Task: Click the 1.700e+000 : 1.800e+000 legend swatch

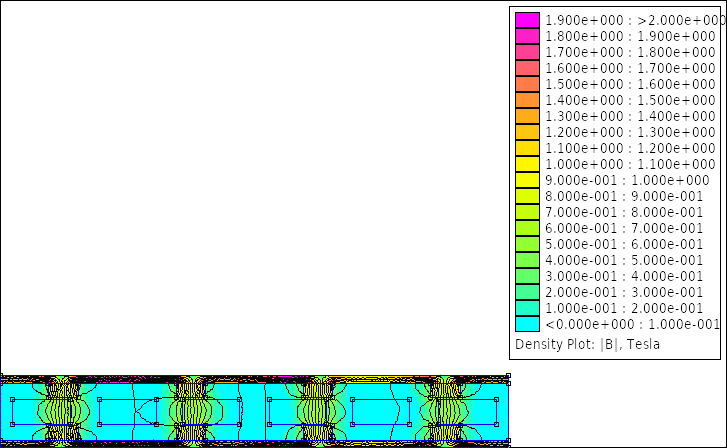Action: click(x=527, y=52)
